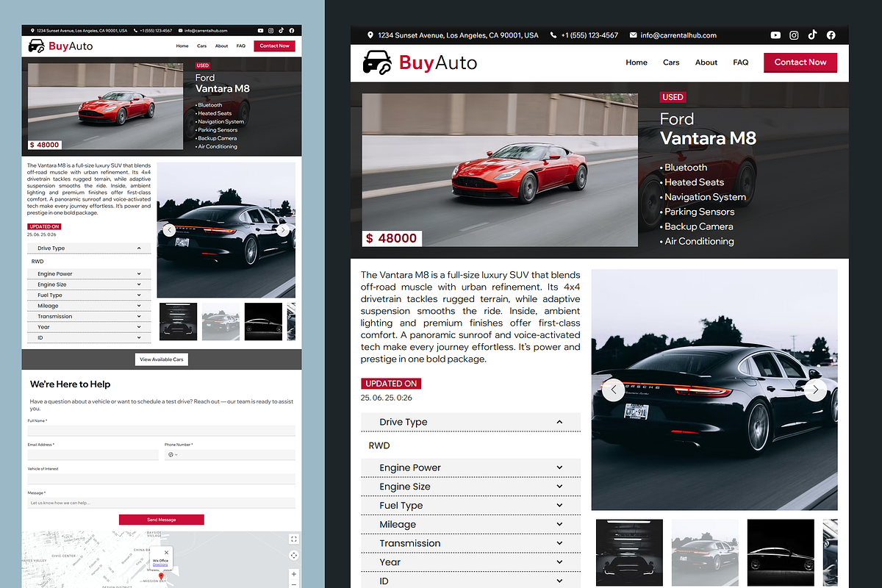Click the envelope mail icon in right preview header
This screenshot has width=882, height=588.
pos(633,35)
